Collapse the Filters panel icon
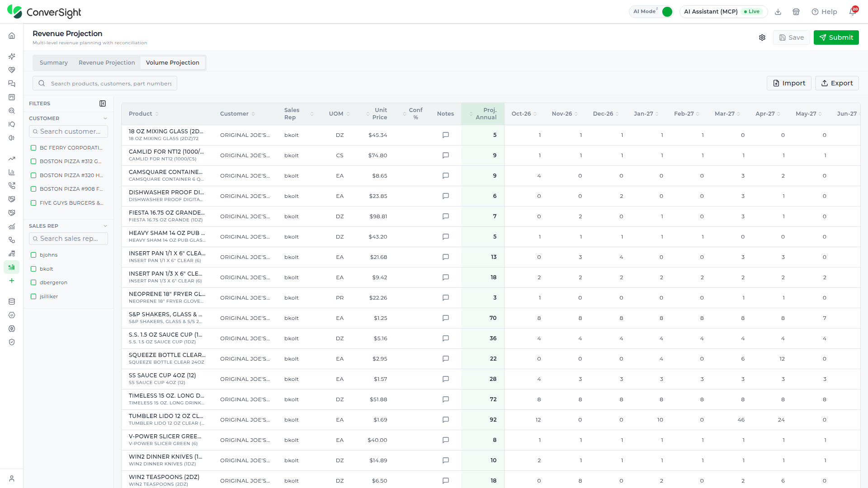The height and width of the screenshot is (488, 868). click(103, 103)
